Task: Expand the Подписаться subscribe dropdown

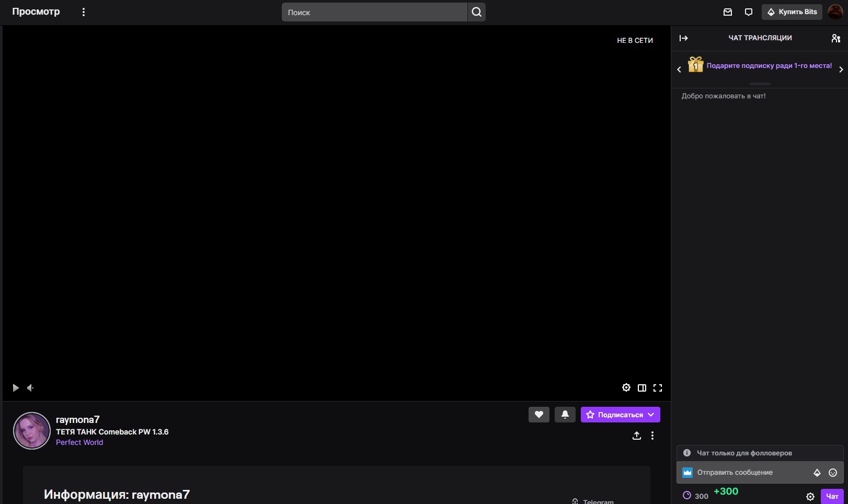Action: [x=651, y=415]
